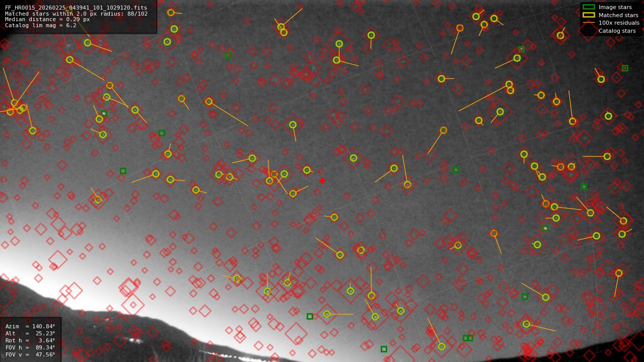Select the 'Image stars' legend label
The image size is (644, 362).
point(615,7)
